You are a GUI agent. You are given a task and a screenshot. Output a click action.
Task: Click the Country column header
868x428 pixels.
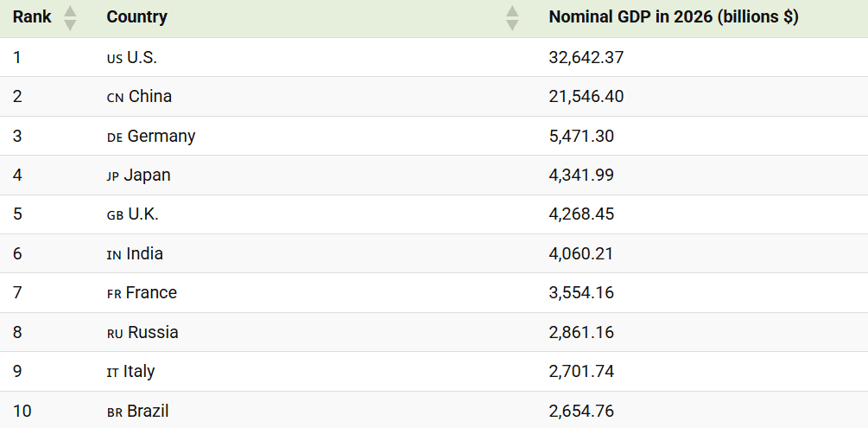[136, 17]
